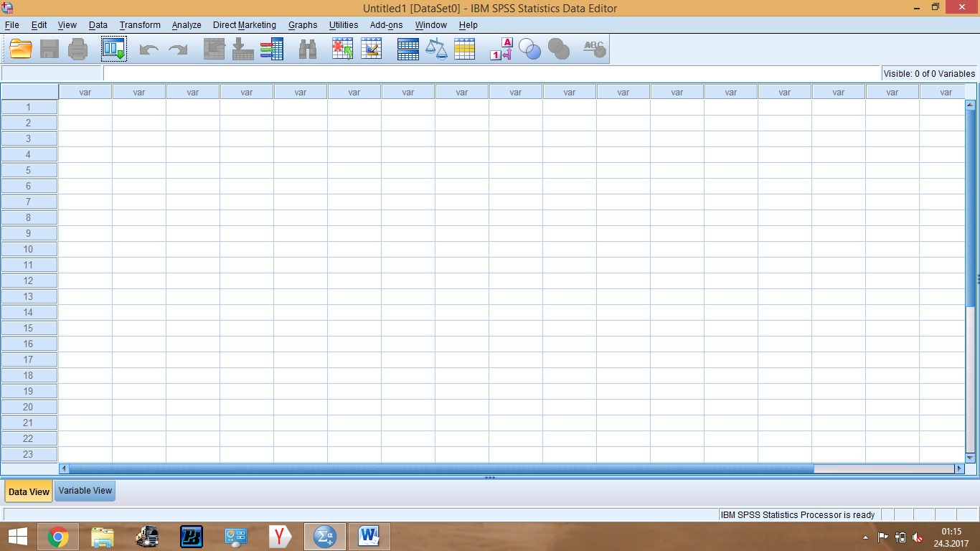Select row header 5
Screen dimensions: 980x551
click(29, 170)
